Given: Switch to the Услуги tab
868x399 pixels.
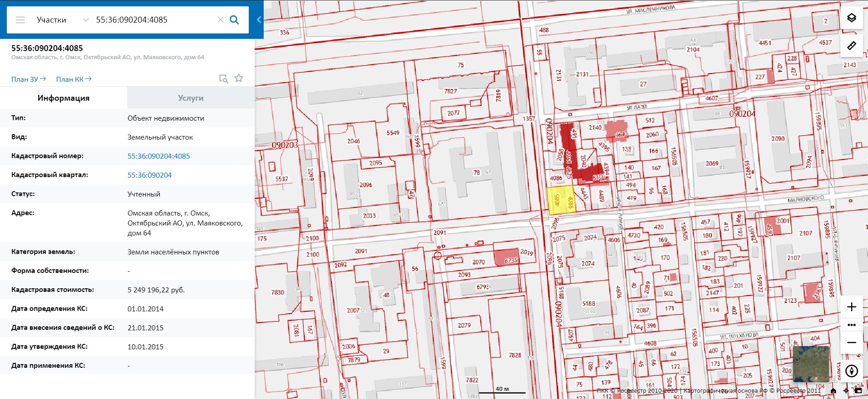Looking at the screenshot, I should pyautogui.click(x=190, y=98).
